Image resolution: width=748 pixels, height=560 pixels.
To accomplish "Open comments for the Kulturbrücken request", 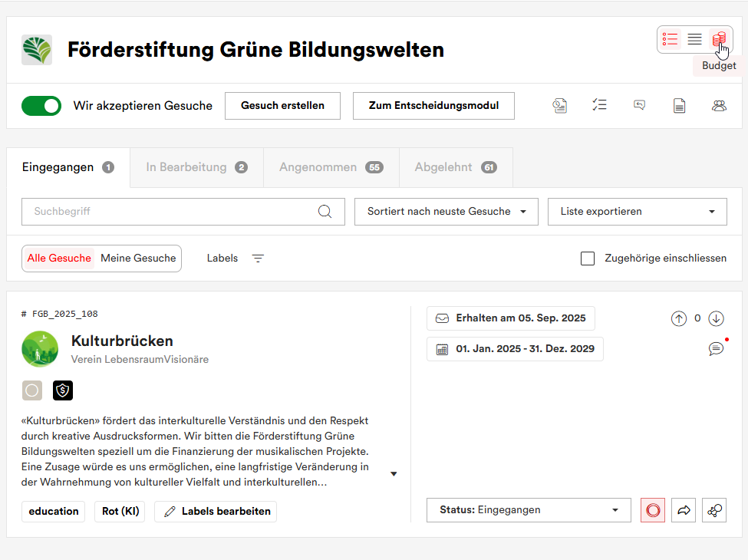I will click(716, 349).
